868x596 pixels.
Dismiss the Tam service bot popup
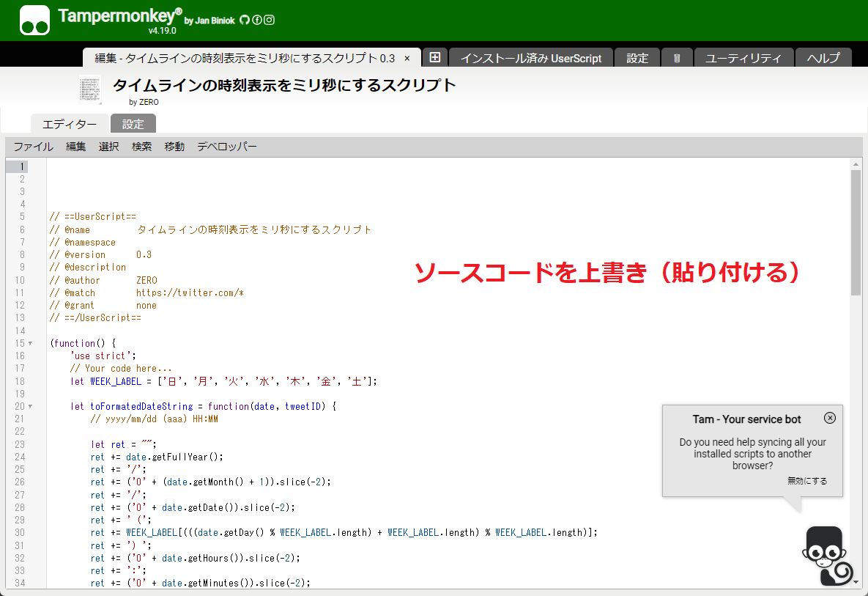pyautogui.click(x=830, y=418)
